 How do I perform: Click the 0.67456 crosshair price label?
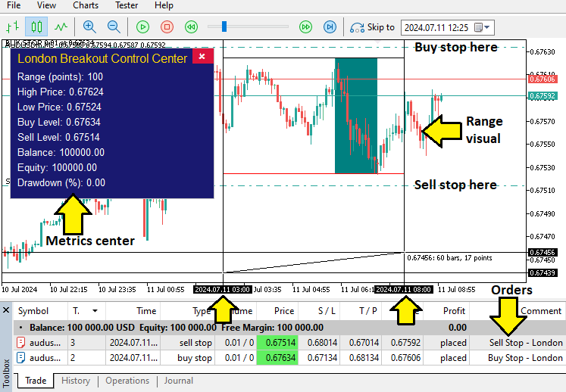click(x=543, y=253)
